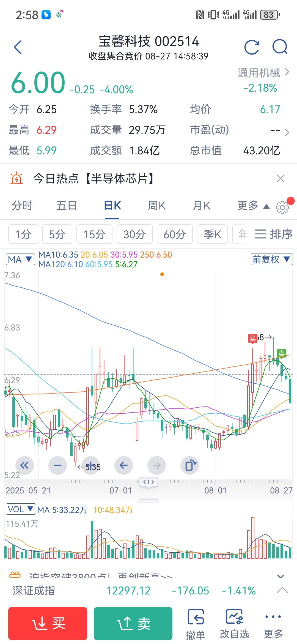
Task: Tap the back arrow icon
Action: (x=18, y=47)
